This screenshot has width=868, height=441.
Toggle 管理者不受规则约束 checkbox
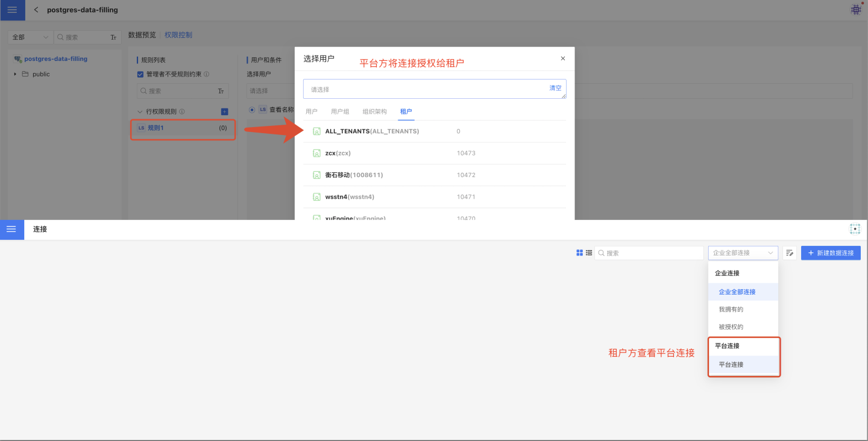tap(140, 75)
